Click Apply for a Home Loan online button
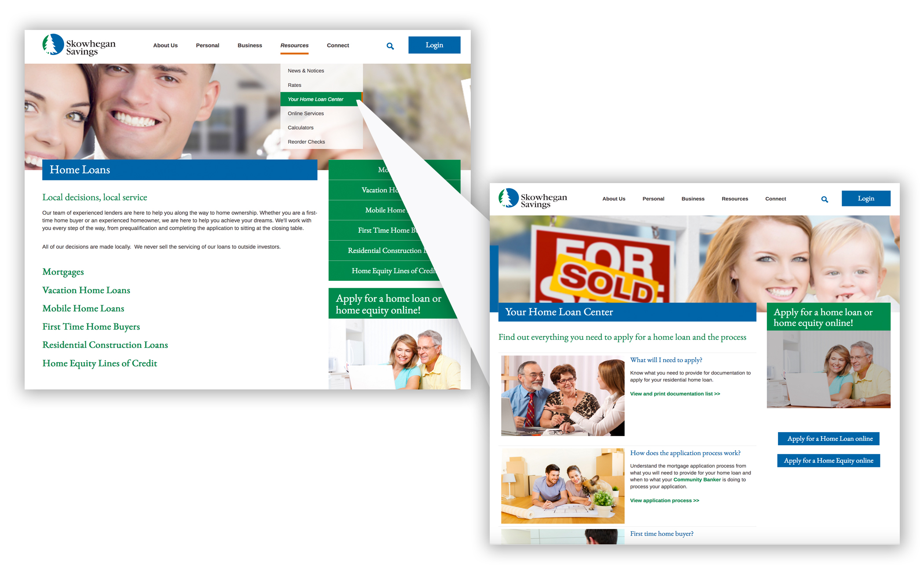The width and height of the screenshot is (924, 569). click(x=830, y=438)
